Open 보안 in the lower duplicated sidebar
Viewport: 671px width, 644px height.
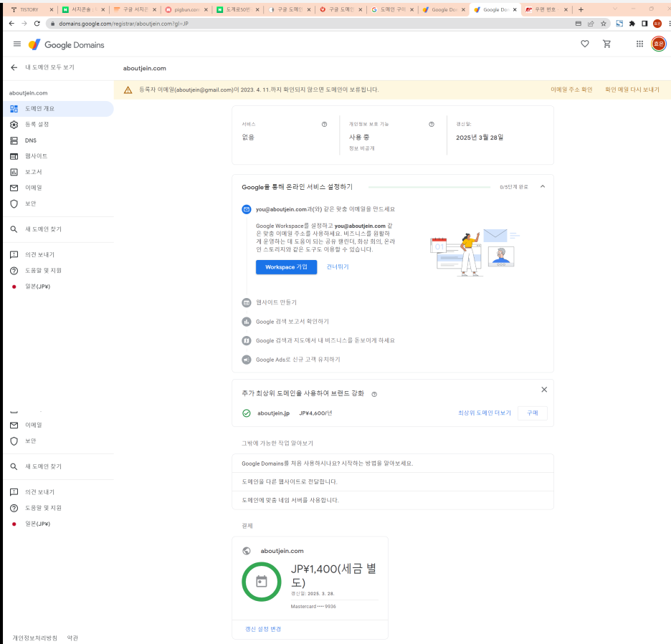58,441
